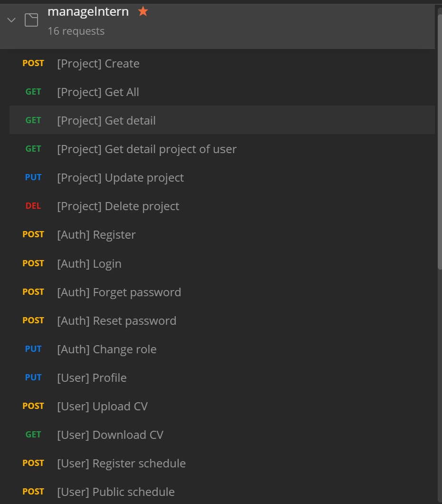Click the manageIntern collection folder icon
442x504 pixels.
pos(31,20)
